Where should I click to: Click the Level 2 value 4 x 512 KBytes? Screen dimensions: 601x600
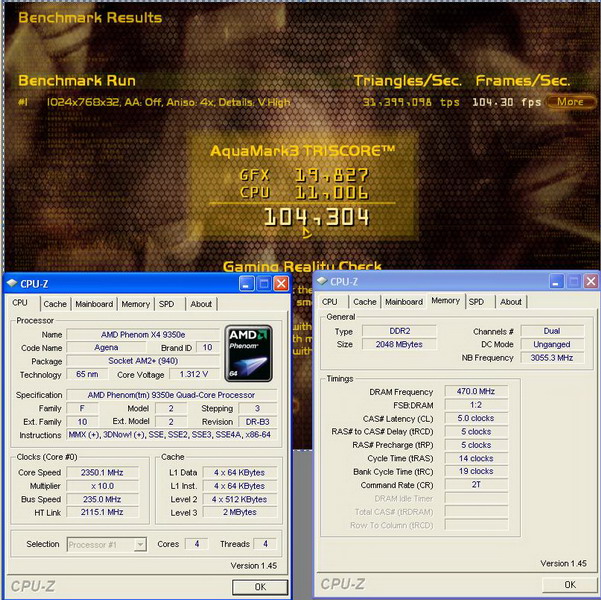(x=240, y=499)
